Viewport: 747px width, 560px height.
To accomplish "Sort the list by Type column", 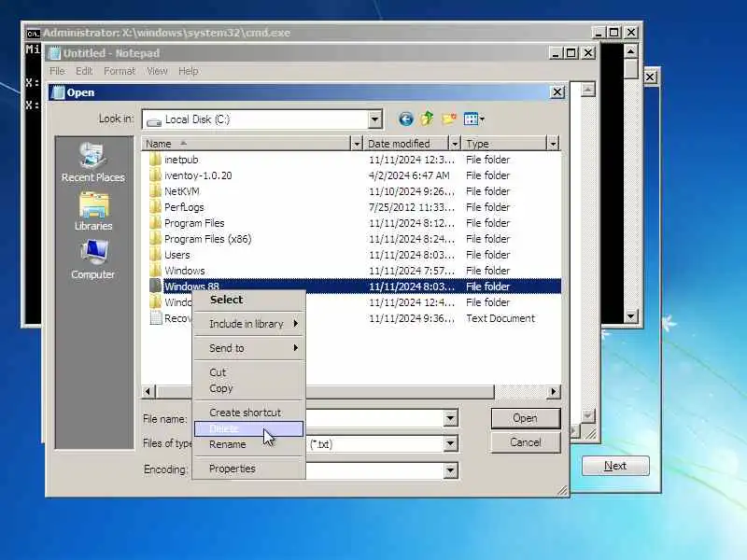I will click(x=504, y=144).
